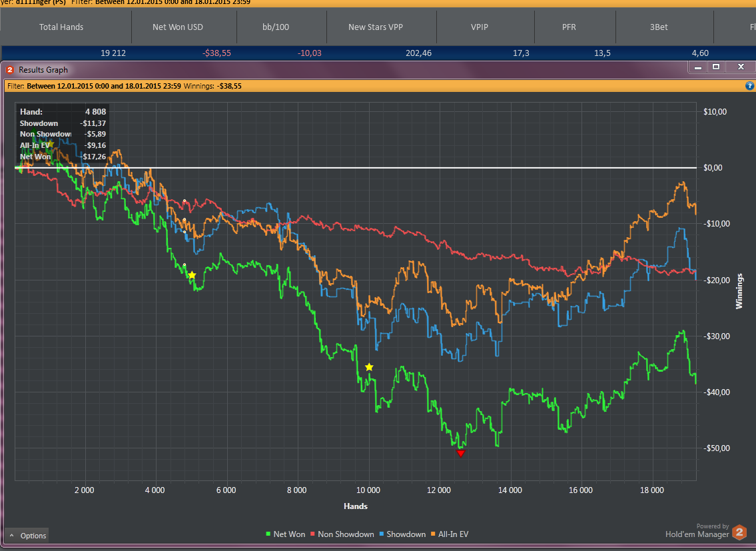Click the red triangle low-point marker
756x551 pixels.
point(460,454)
